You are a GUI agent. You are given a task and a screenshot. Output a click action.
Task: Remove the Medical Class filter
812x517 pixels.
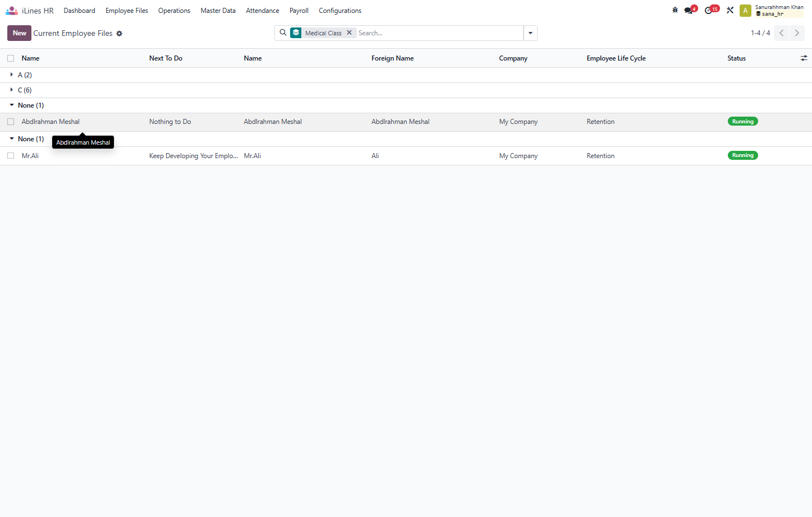click(349, 33)
